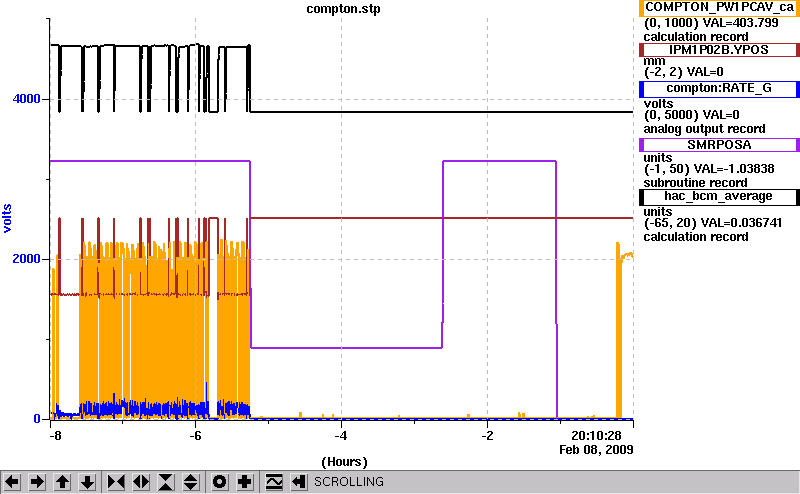
Task: Select the compton:RATE_G legend entry
Action: [x=719, y=89]
